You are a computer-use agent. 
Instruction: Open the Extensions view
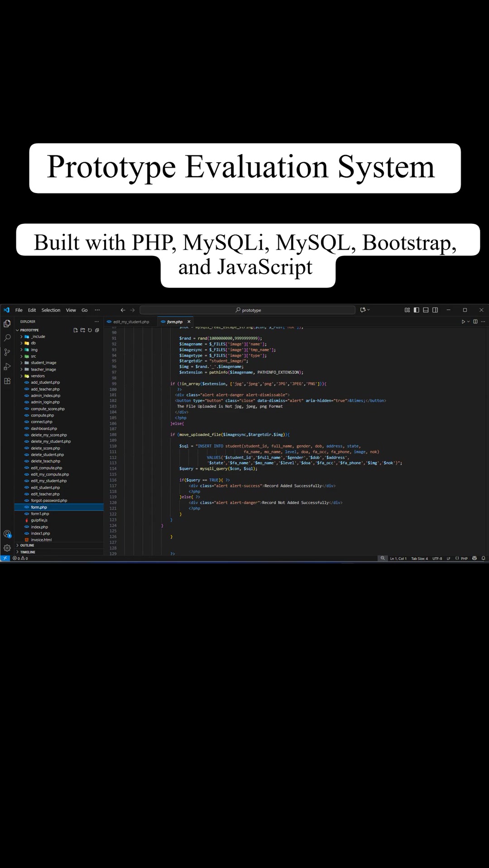[x=7, y=381]
